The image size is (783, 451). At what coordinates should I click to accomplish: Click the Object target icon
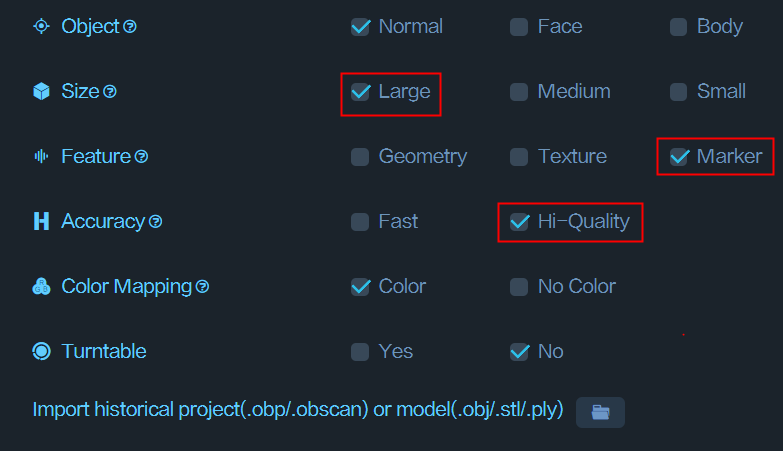coord(41,26)
